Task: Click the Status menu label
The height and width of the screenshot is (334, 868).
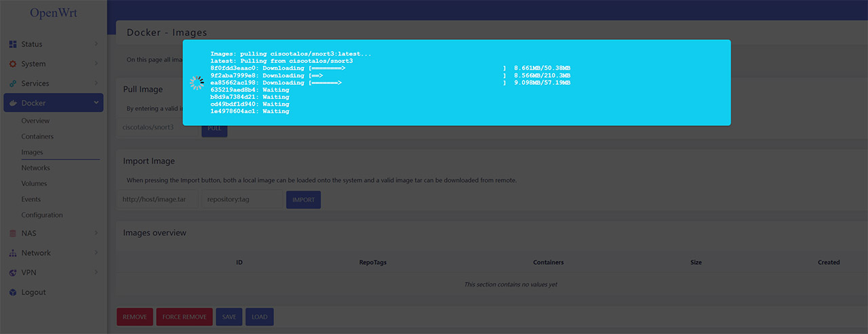Action: point(32,44)
